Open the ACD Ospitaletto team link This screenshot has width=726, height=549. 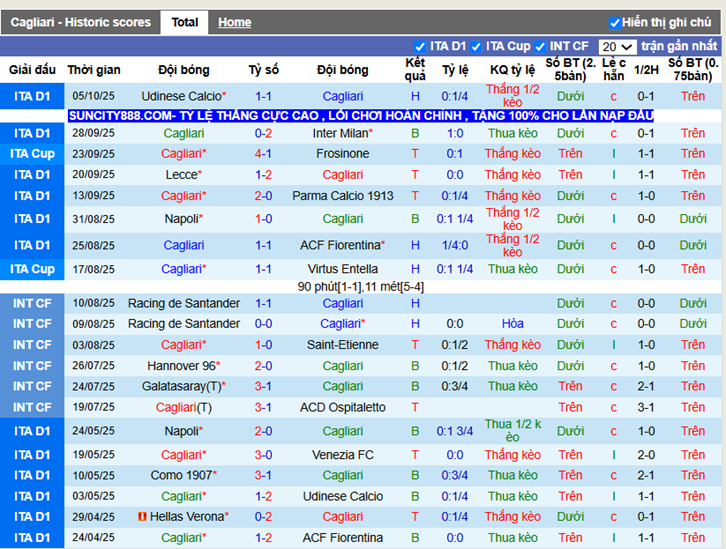[343, 407]
